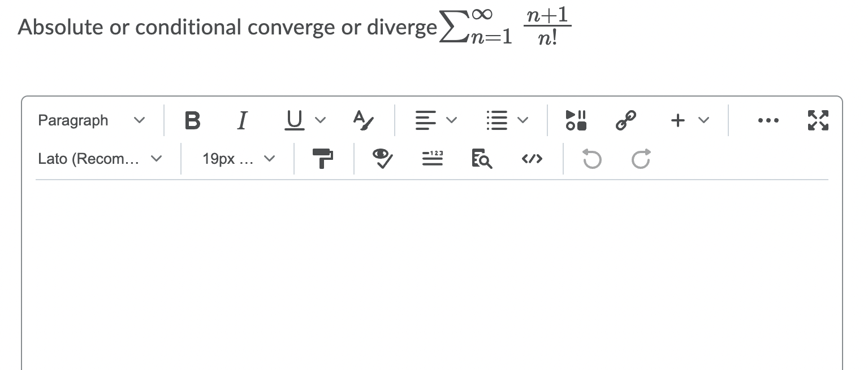This screenshot has width=868, height=370.
Task: Open the alignment options dropdown
Action: tap(435, 120)
